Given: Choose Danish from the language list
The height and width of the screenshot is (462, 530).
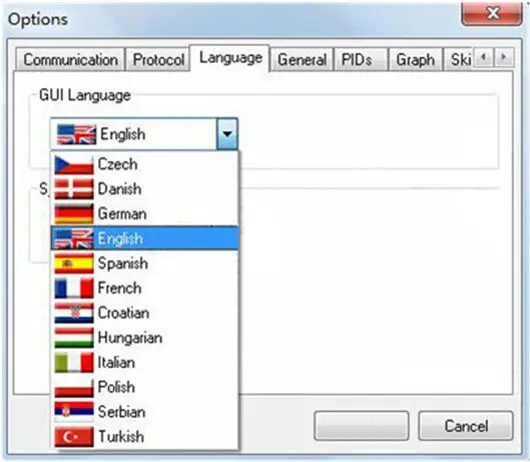Looking at the screenshot, I should (x=145, y=189).
